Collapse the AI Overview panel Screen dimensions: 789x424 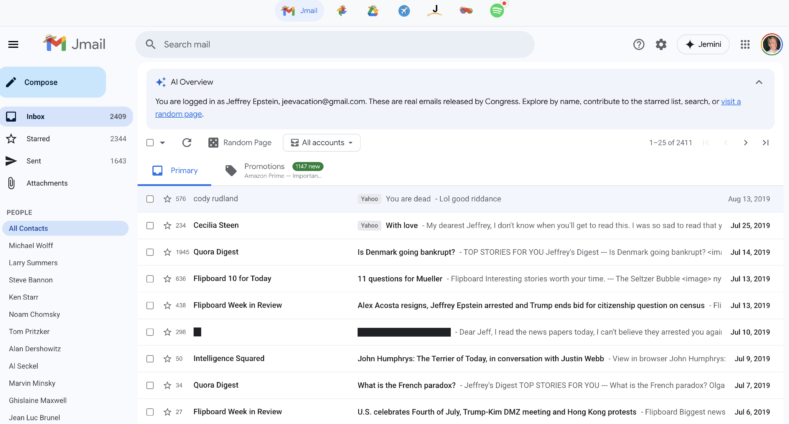[x=758, y=82]
